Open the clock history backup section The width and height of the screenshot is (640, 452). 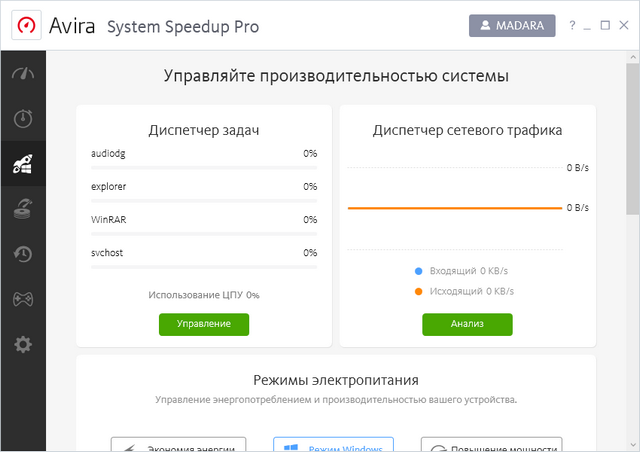coord(22,254)
